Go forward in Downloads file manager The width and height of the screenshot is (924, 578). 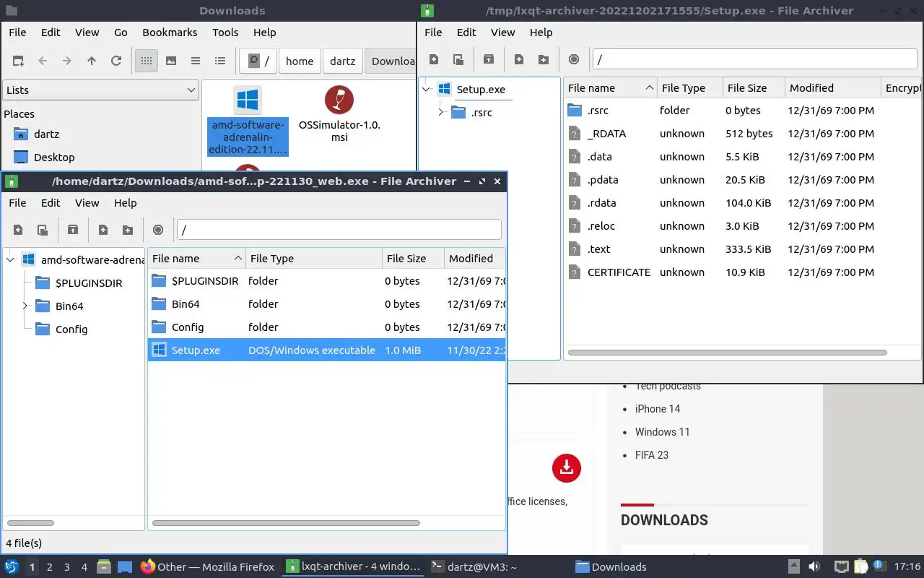tap(67, 61)
